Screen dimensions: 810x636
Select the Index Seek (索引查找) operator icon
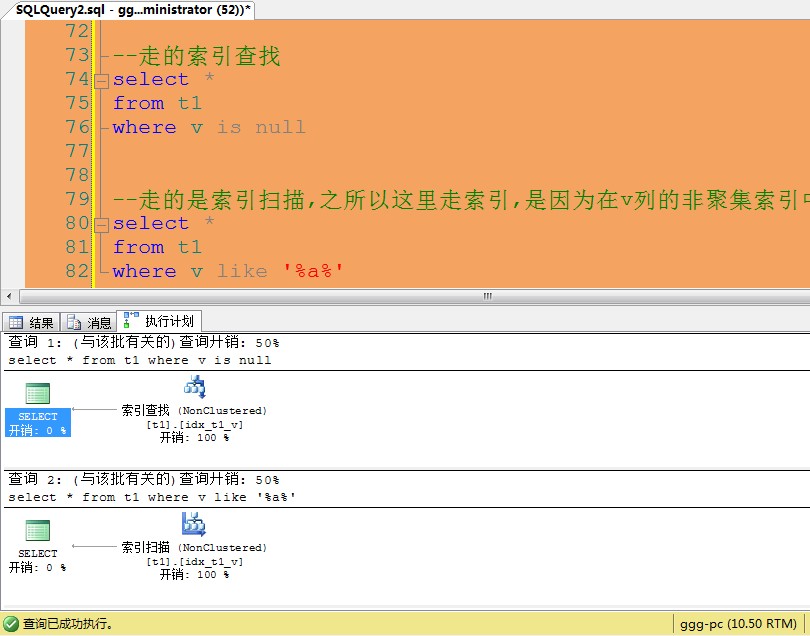pyautogui.click(x=194, y=387)
